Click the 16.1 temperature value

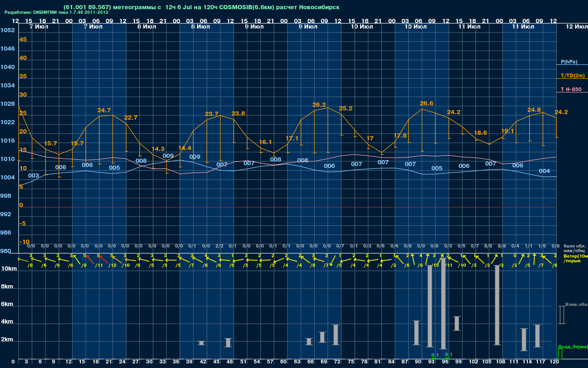point(265,142)
